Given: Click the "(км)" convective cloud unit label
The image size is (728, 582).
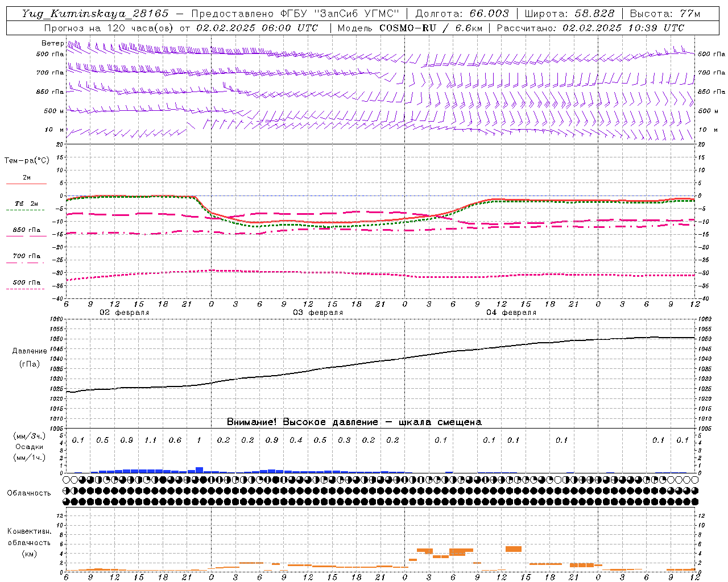Looking at the screenshot, I should 30,554.
